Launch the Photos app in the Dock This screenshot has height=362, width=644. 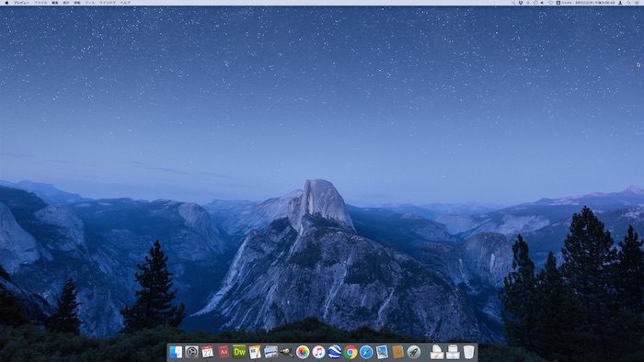click(x=303, y=352)
